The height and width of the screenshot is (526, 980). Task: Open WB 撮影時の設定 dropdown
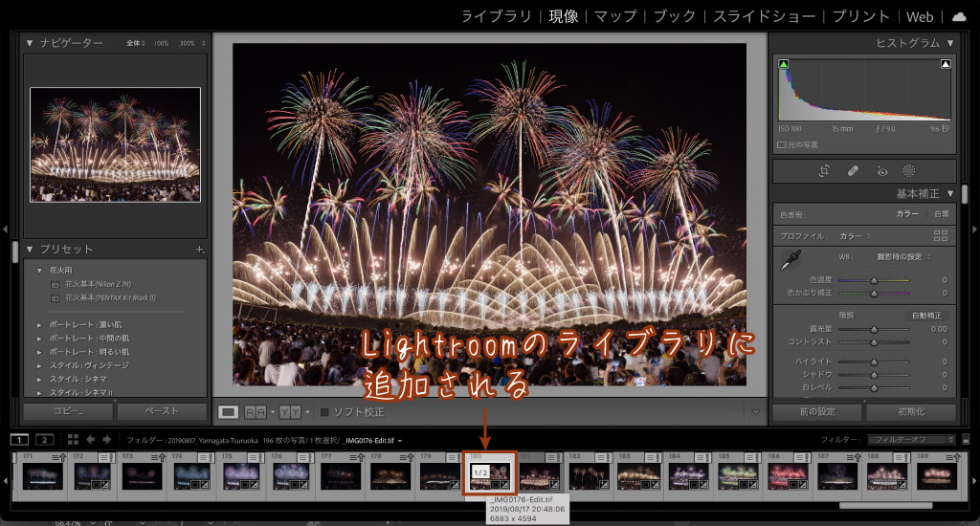[903, 256]
